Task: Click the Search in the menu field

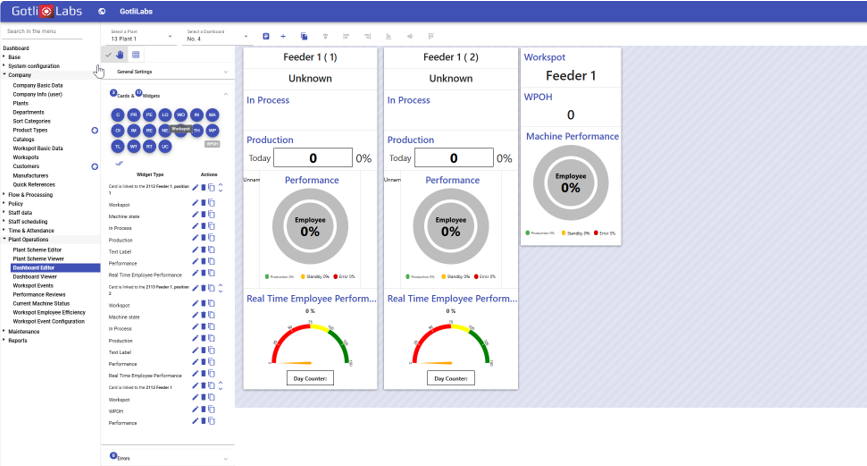Action: [49, 31]
